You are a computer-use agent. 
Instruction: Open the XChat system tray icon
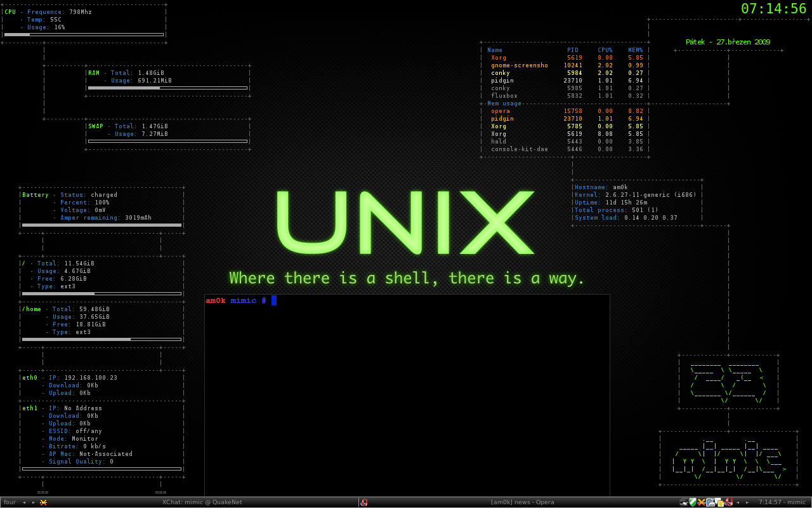[702, 502]
